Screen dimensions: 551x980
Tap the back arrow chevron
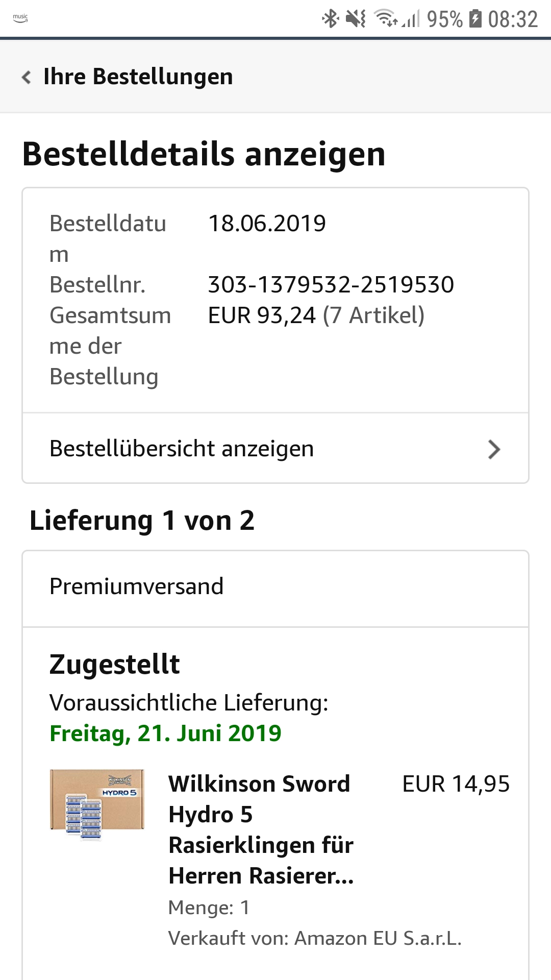(x=27, y=78)
